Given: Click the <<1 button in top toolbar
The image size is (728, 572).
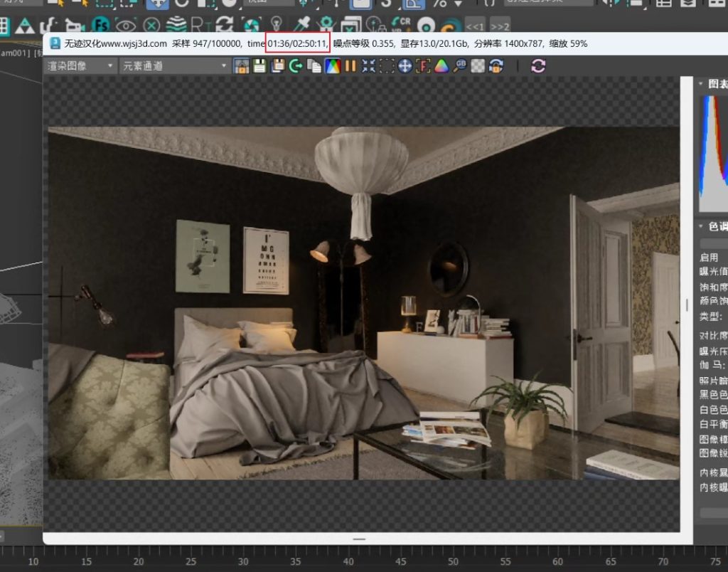Looking at the screenshot, I should [475, 26].
